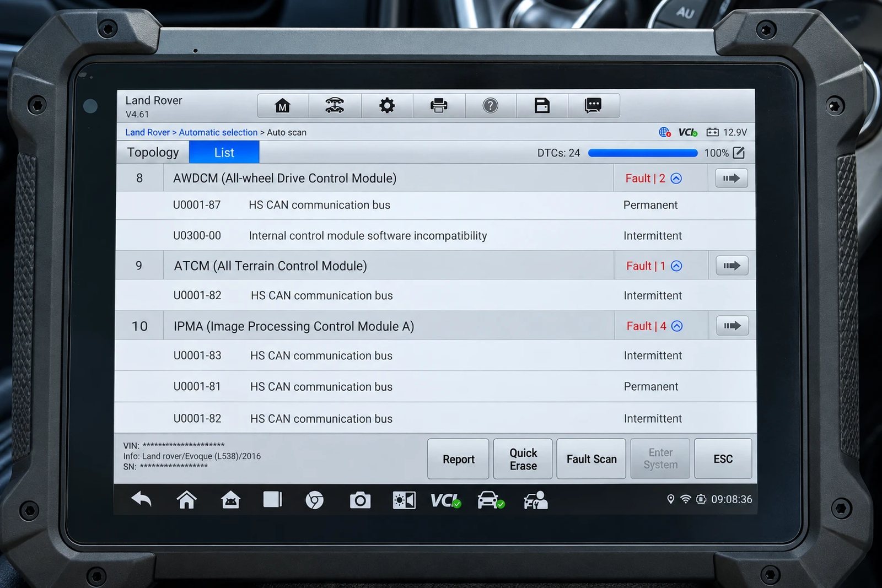Click Automatic selection breadcrumb link

click(218, 132)
